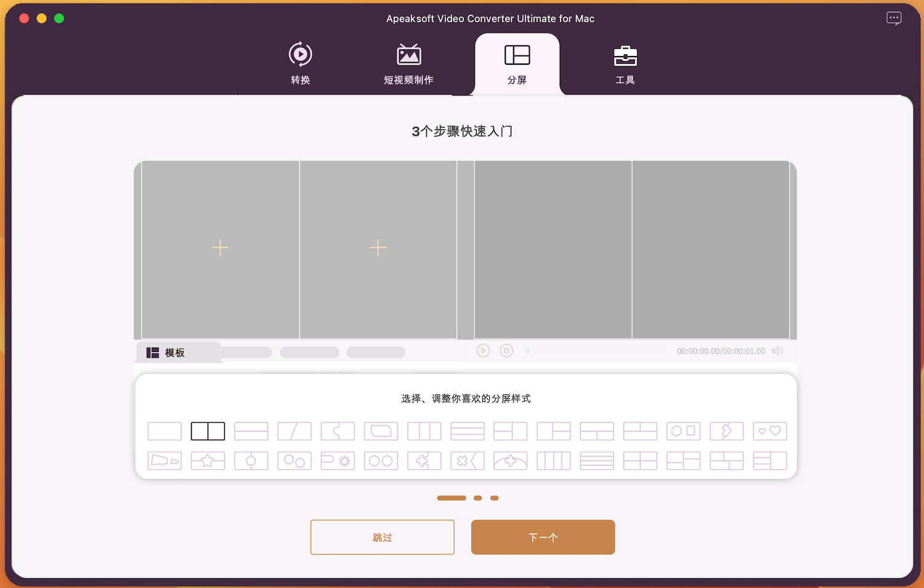924x588 pixels.
Task: Select the two circles layout template
Action: click(381, 461)
